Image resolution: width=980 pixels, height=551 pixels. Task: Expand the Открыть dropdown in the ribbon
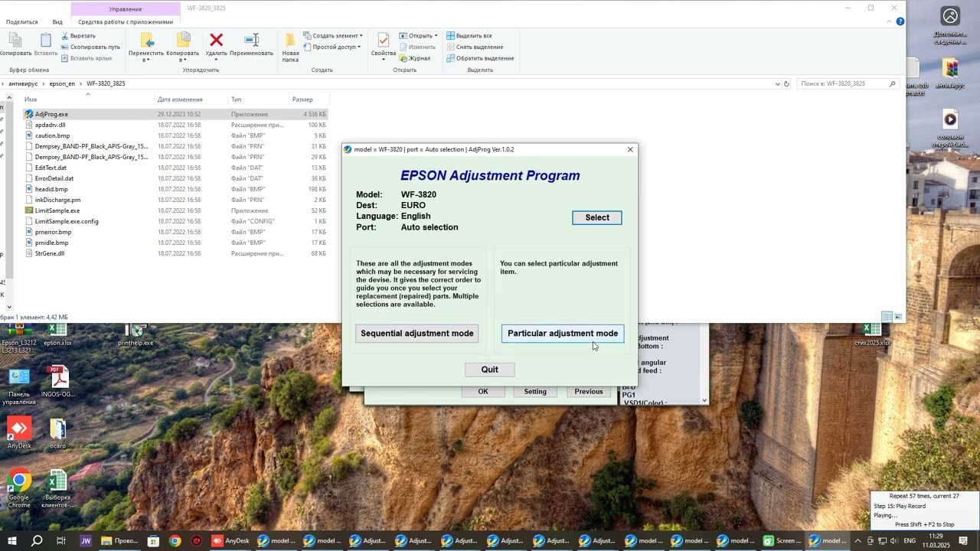coord(436,36)
